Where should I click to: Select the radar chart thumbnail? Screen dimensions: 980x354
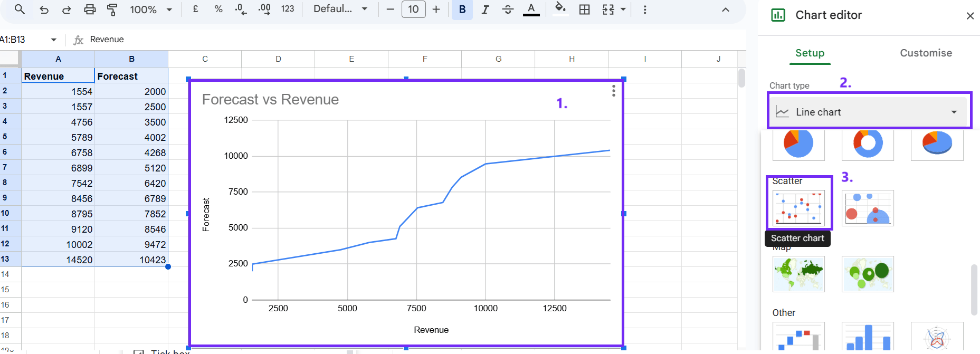coord(937,337)
